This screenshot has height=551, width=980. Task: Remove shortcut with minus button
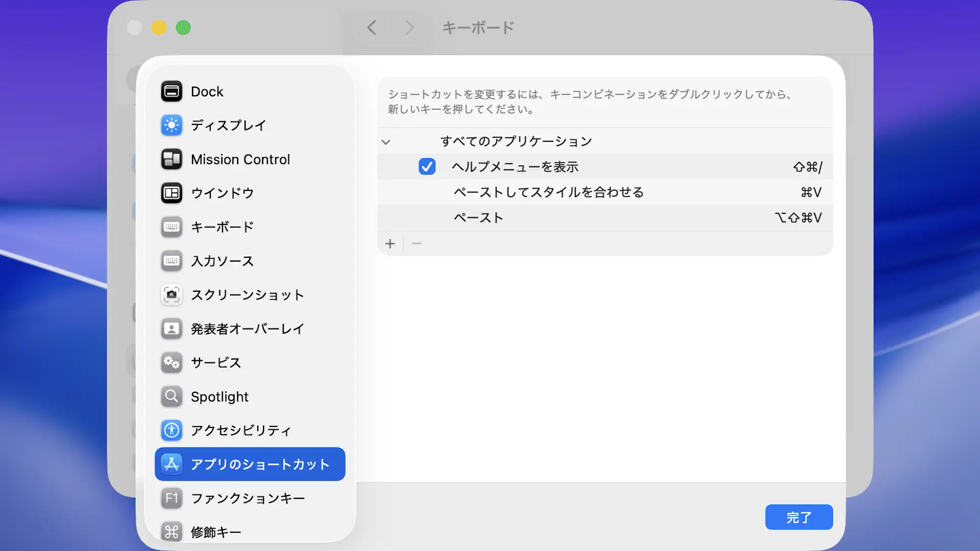point(416,244)
